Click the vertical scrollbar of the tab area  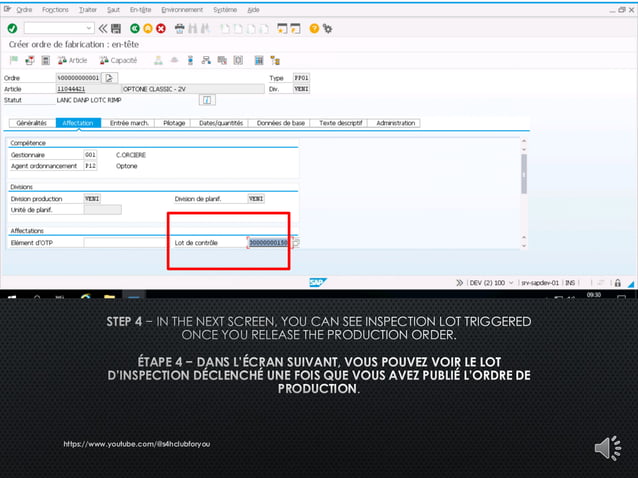pyautogui.click(x=524, y=174)
